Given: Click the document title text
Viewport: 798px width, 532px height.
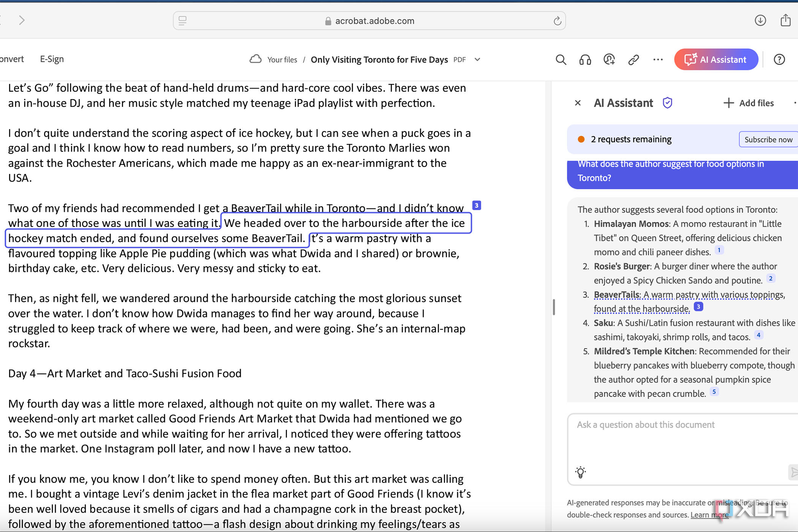Looking at the screenshot, I should (x=379, y=60).
